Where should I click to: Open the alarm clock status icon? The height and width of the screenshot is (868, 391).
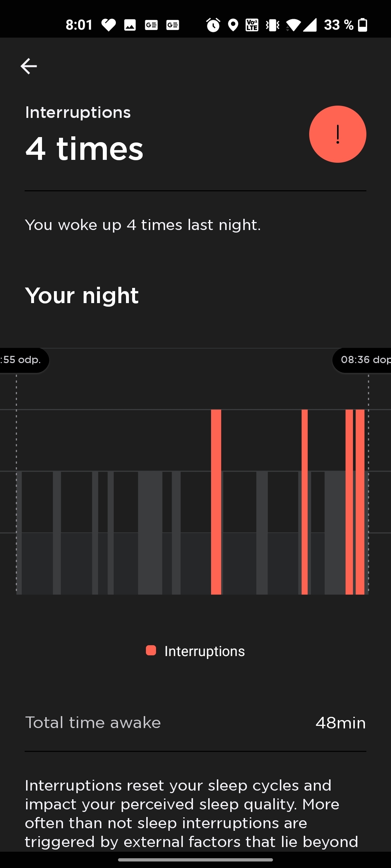213,25
